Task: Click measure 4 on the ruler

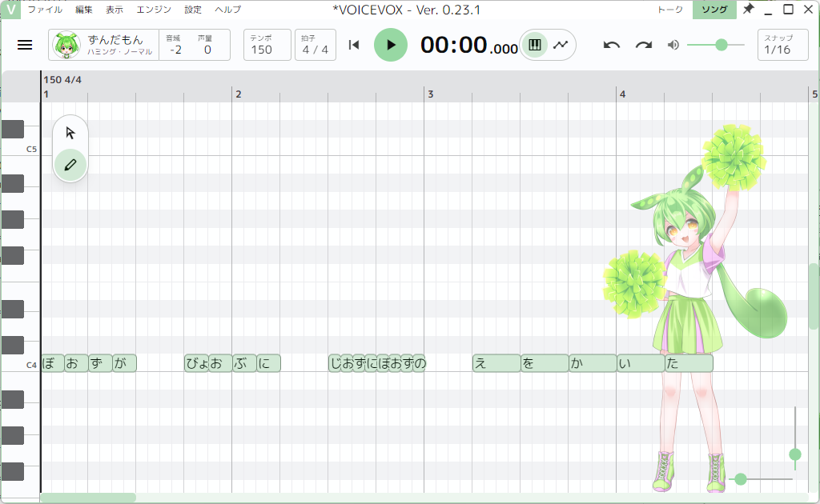Action: [622, 94]
